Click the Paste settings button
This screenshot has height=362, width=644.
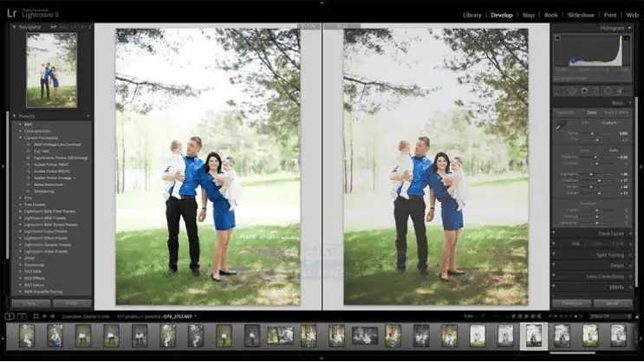72,303
